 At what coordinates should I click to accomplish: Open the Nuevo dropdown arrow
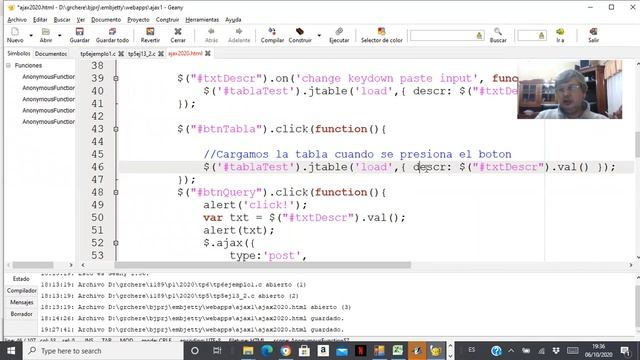[x=31, y=36]
